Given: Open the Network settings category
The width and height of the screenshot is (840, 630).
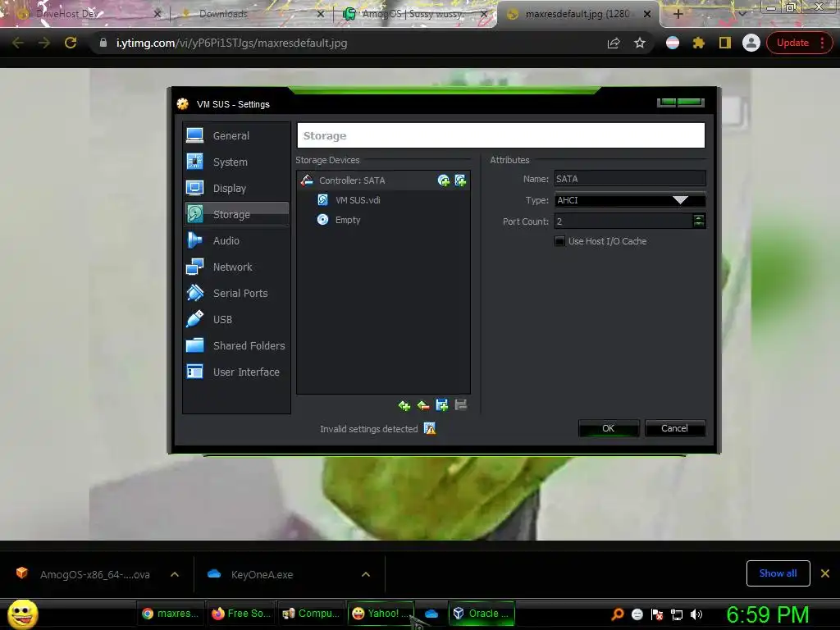Looking at the screenshot, I should [235, 267].
